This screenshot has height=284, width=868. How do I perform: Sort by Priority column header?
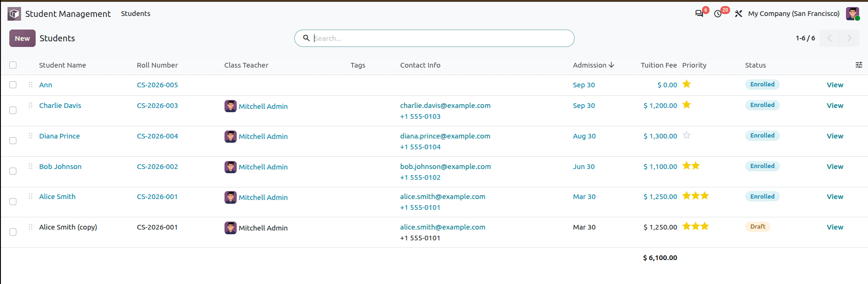pos(694,65)
